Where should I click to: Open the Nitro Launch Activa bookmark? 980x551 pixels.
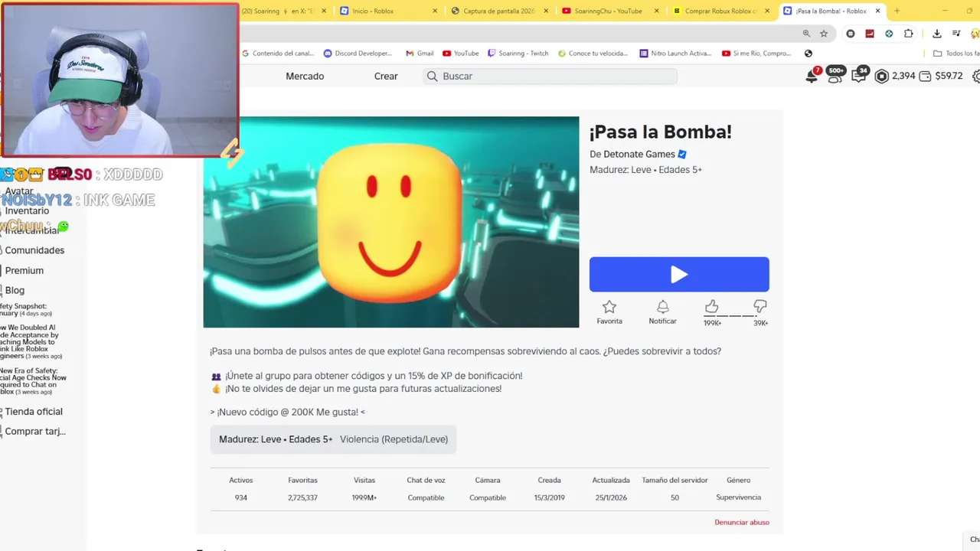pos(676,54)
